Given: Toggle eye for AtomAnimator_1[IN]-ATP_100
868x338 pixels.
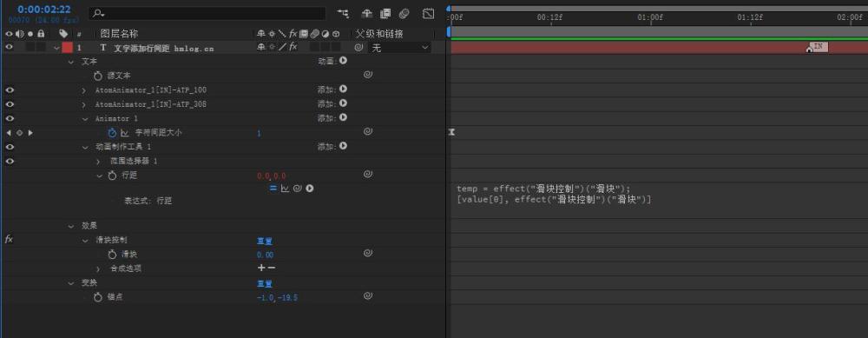Looking at the screenshot, I should tap(9, 89).
